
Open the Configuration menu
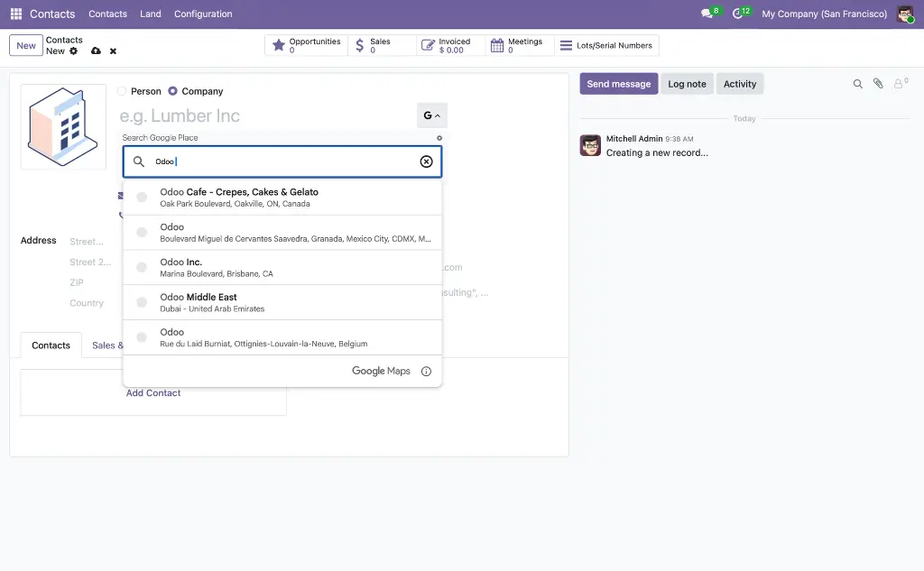click(203, 14)
